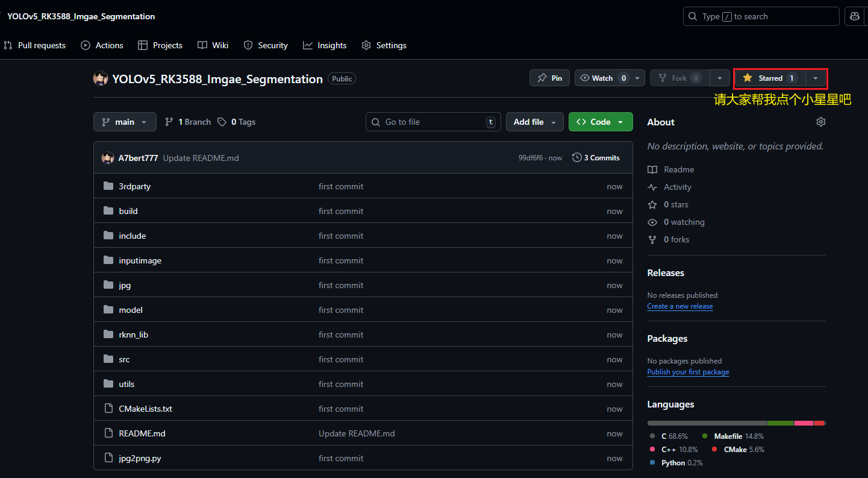This screenshot has width=868, height=478.
Task: Open the About settings gear icon
Action: (820, 122)
